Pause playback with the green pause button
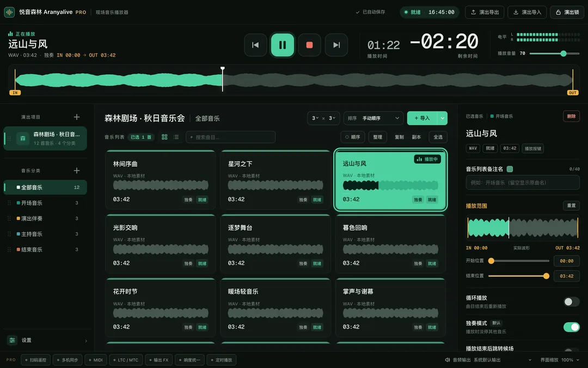Viewport: 588px width, 368px height. [283, 45]
